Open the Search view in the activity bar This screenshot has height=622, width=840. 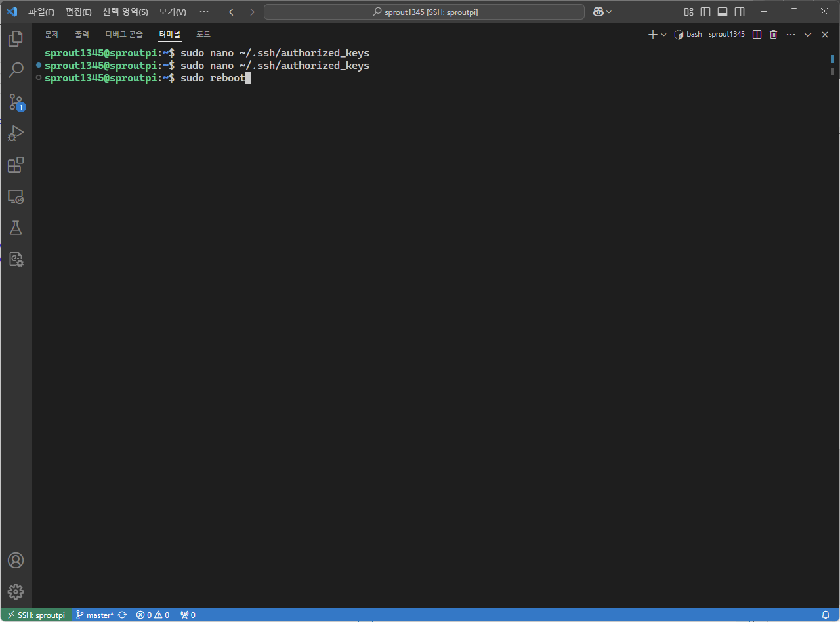(x=16, y=70)
